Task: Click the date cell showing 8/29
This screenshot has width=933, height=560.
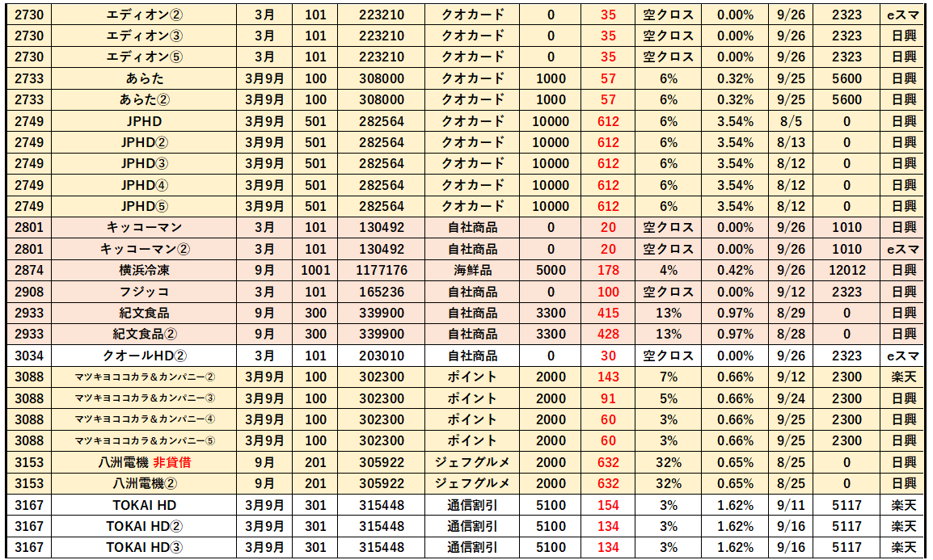Action: coord(792,313)
